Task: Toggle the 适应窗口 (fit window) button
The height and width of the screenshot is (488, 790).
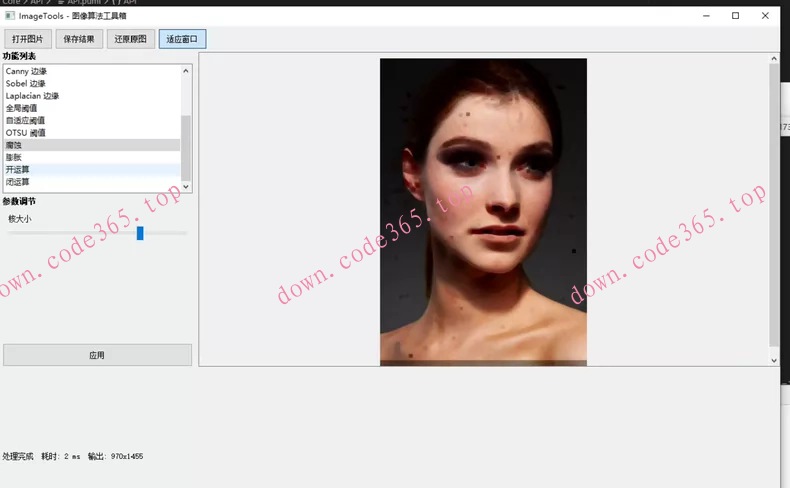Action: 182,39
